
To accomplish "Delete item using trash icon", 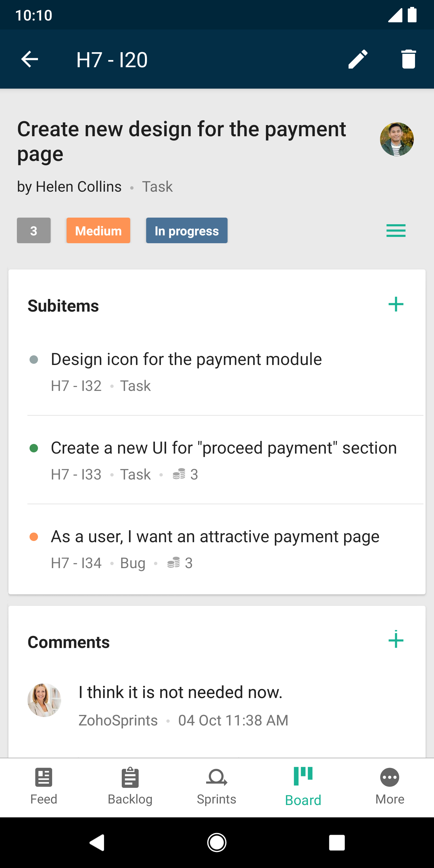I will click(x=408, y=59).
